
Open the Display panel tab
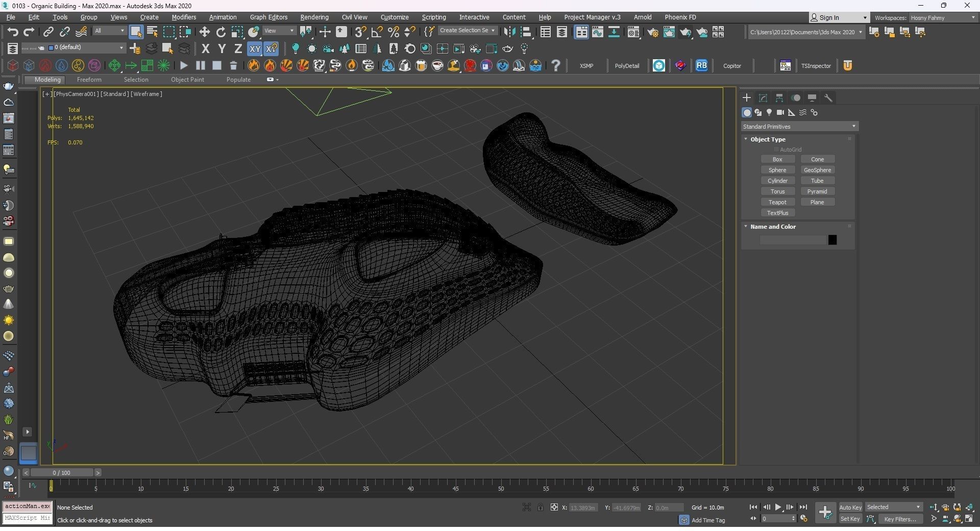point(812,98)
